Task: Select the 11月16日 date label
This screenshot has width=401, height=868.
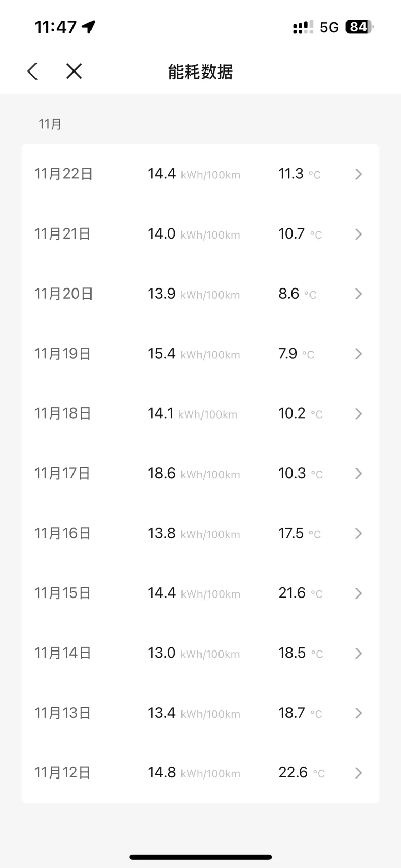Action: tap(63, 533)
